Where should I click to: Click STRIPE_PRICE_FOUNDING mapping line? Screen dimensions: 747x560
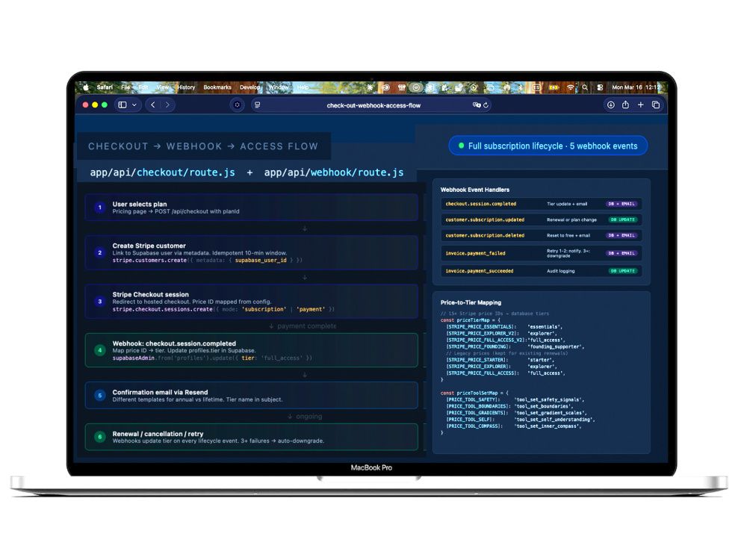point(515,346)
